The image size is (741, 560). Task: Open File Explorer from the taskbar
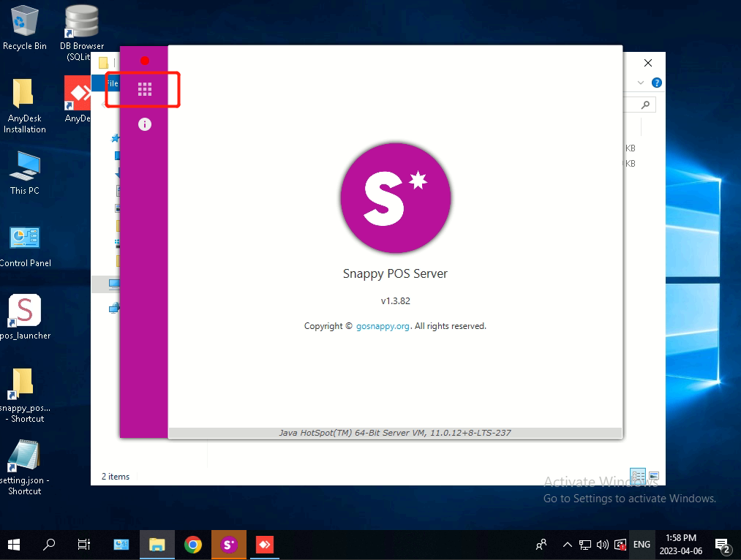point(157,545)
